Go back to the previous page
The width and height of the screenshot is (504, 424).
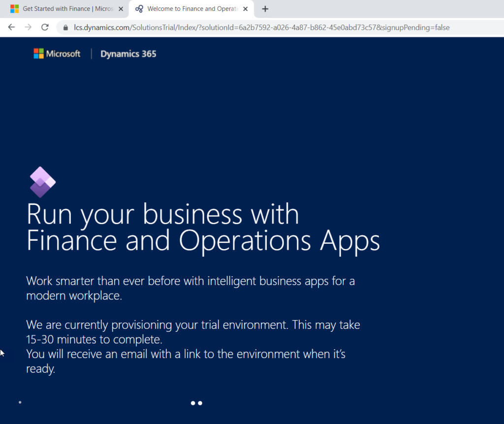[x=12, y=28]
